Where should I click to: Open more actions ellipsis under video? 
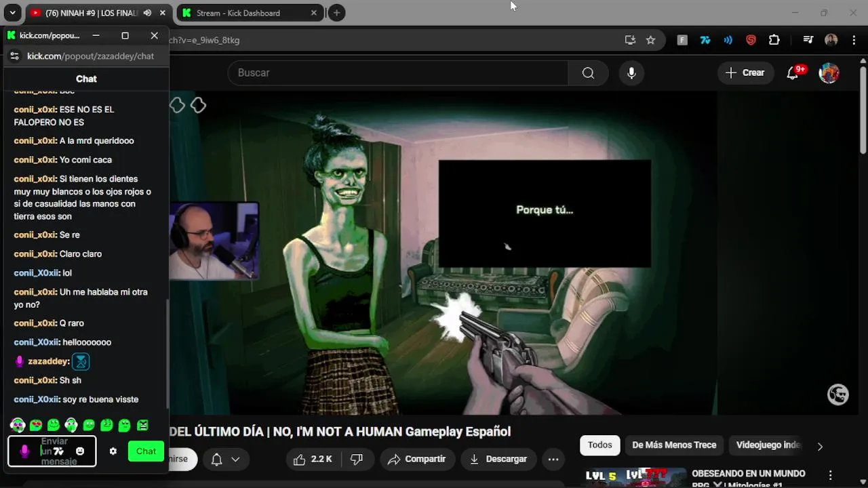553,459
